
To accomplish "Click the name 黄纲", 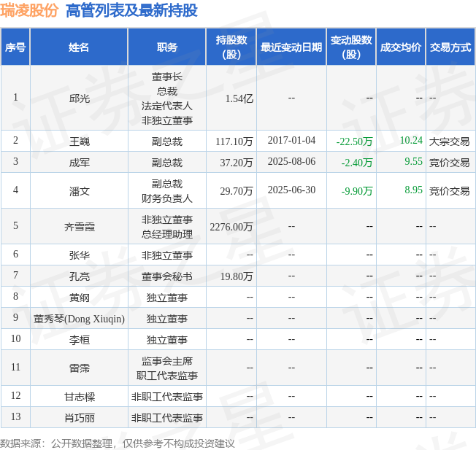I will pyautogui.click(x=80, y=298).
